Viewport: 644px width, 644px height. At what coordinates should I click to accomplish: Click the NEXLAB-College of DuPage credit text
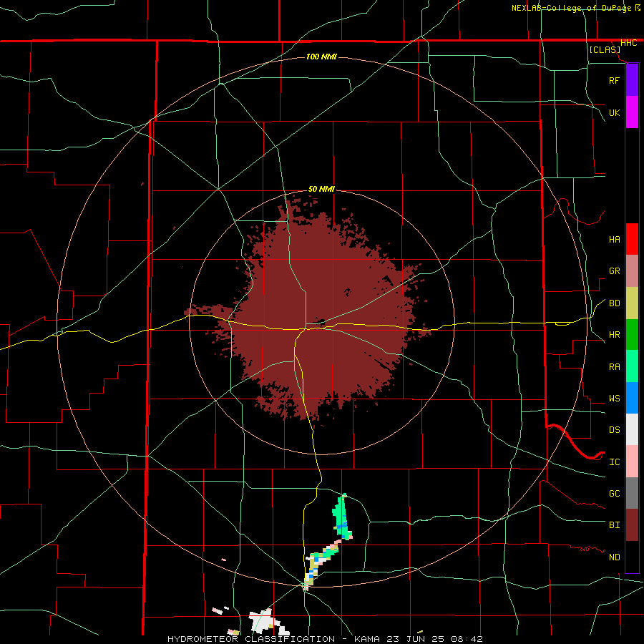click(x=571, y=8)
